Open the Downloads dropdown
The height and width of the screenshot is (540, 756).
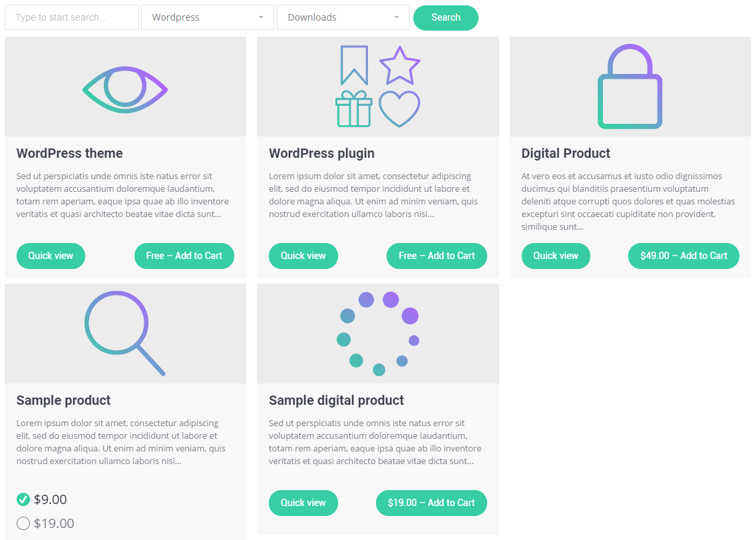tap(343, 17)
